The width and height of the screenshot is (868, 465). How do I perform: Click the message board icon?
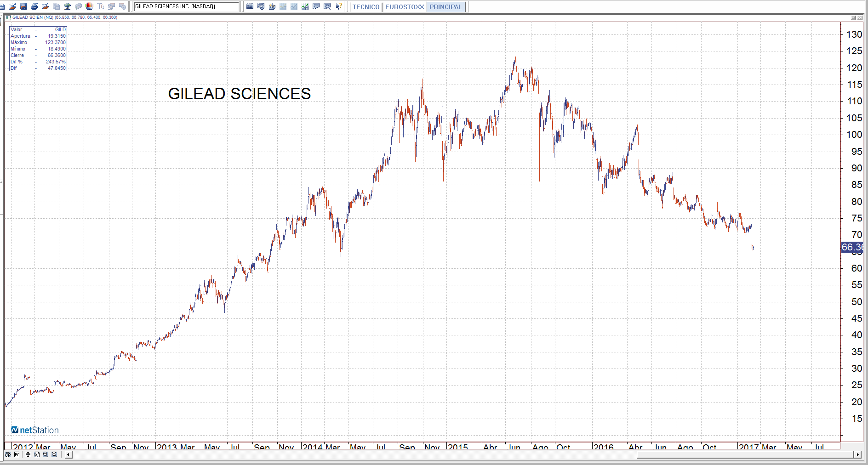(x=316, y=6)
